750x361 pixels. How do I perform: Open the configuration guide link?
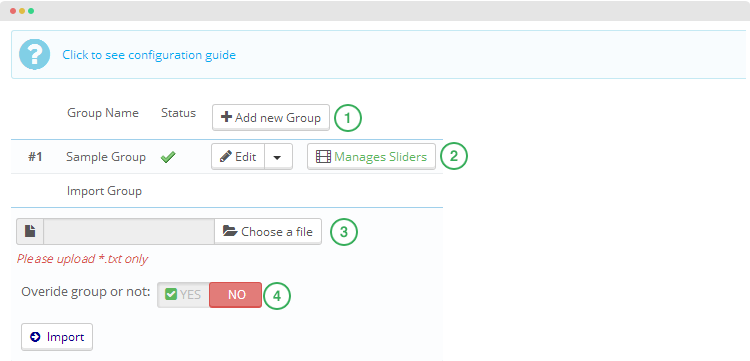149,55
